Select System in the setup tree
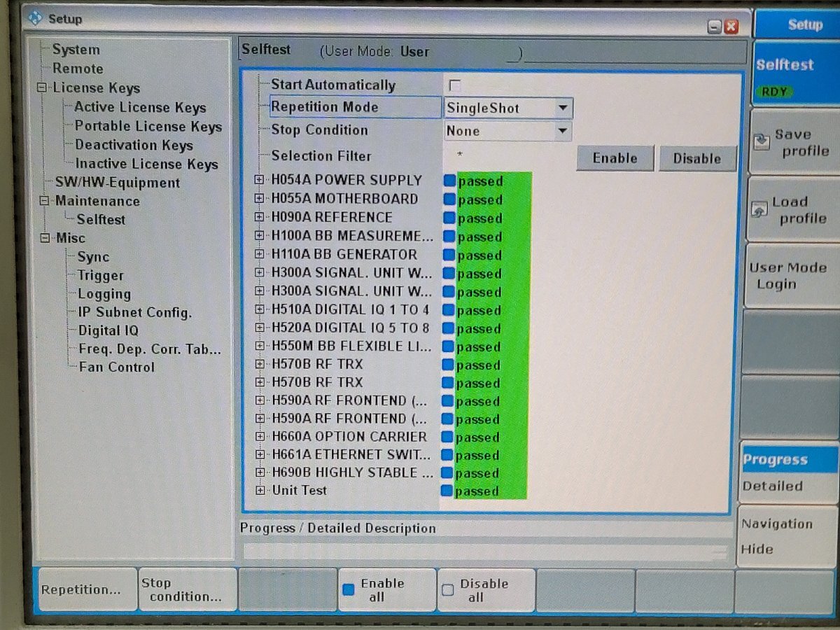The image size is (840, 630). click(76, 50)
